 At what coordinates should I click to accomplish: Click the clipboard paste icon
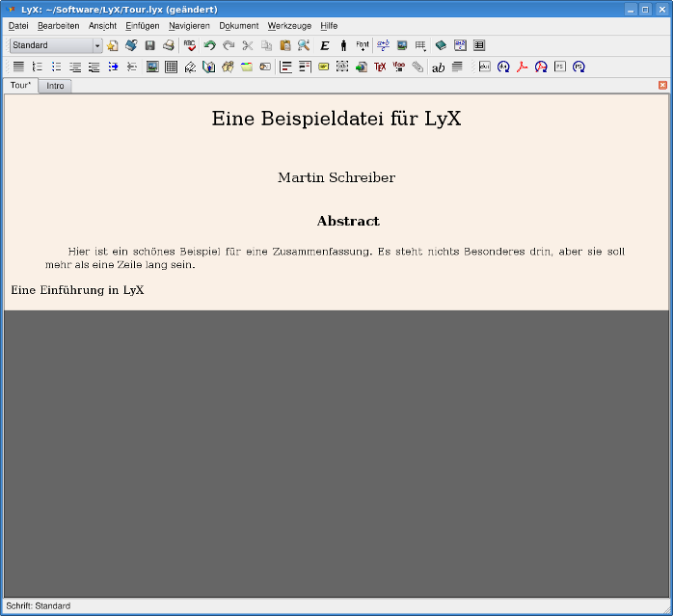pos(285,45)
